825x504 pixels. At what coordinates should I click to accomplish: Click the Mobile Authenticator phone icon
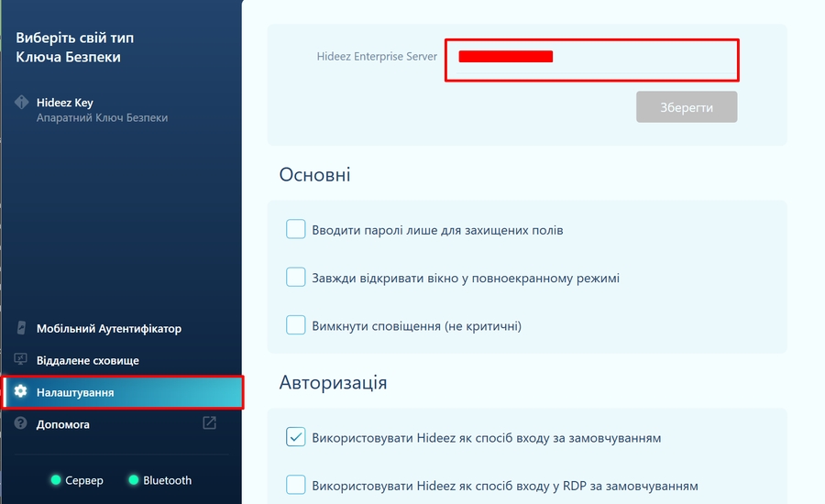21,328
